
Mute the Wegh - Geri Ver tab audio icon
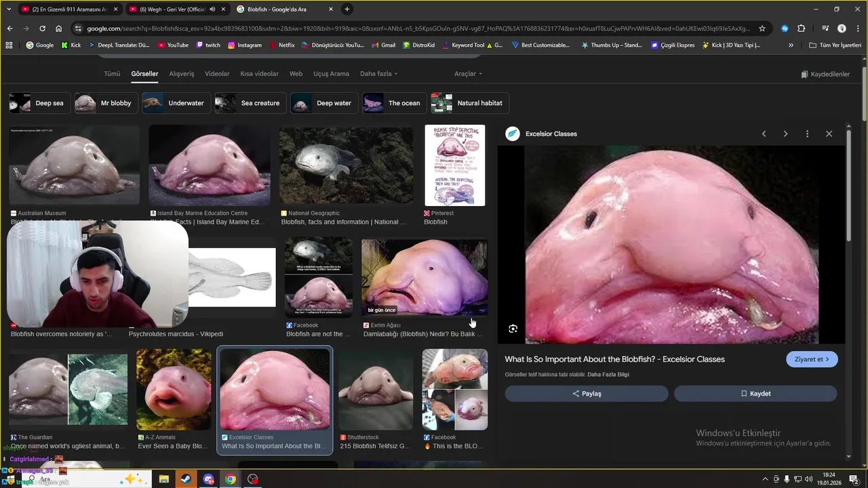click(213, 9)
